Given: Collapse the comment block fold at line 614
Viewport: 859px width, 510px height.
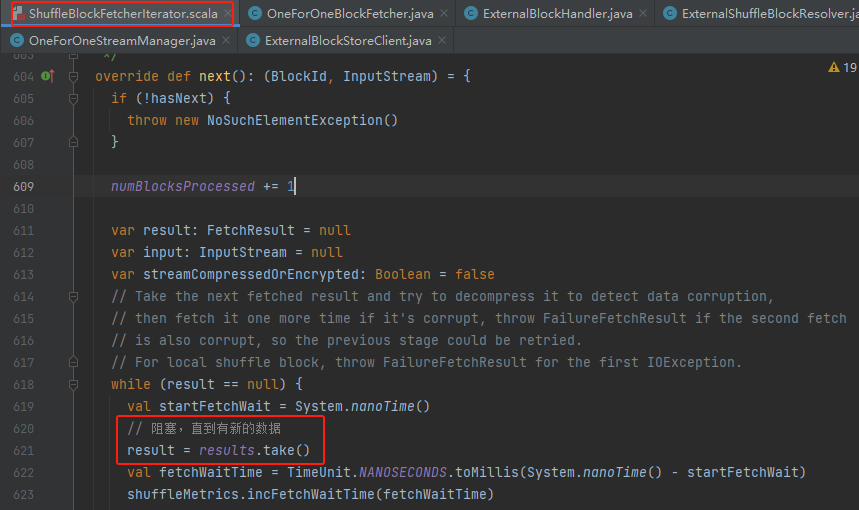Looking at the screenshot, I should pyautogui.click(x=73, y=296).
